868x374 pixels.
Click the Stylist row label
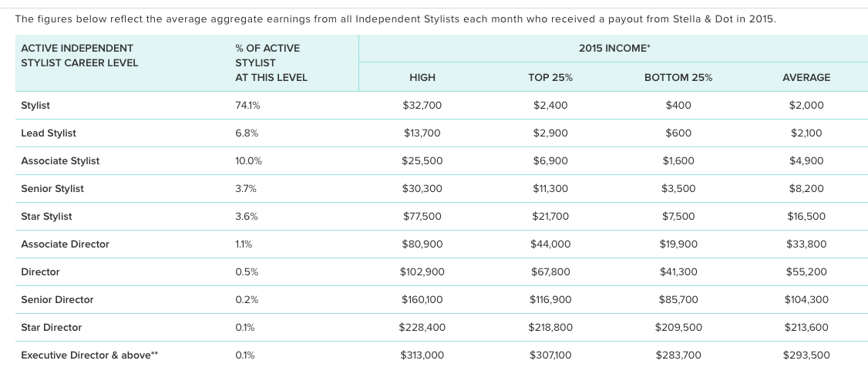click(35, 105)
